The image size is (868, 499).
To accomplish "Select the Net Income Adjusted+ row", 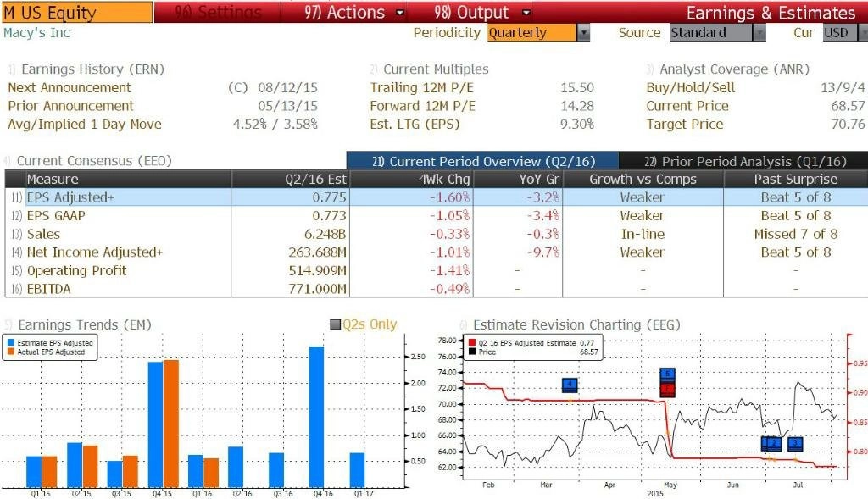I will [437, 252].
